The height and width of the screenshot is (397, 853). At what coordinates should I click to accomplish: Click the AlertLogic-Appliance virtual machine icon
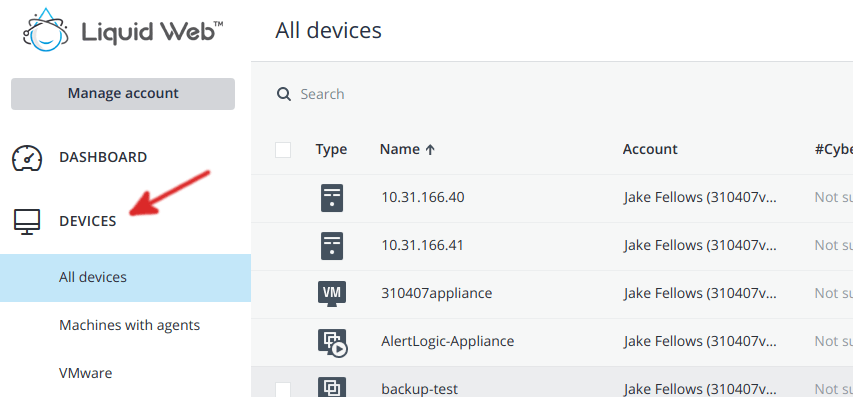click(x=332, y=342)
